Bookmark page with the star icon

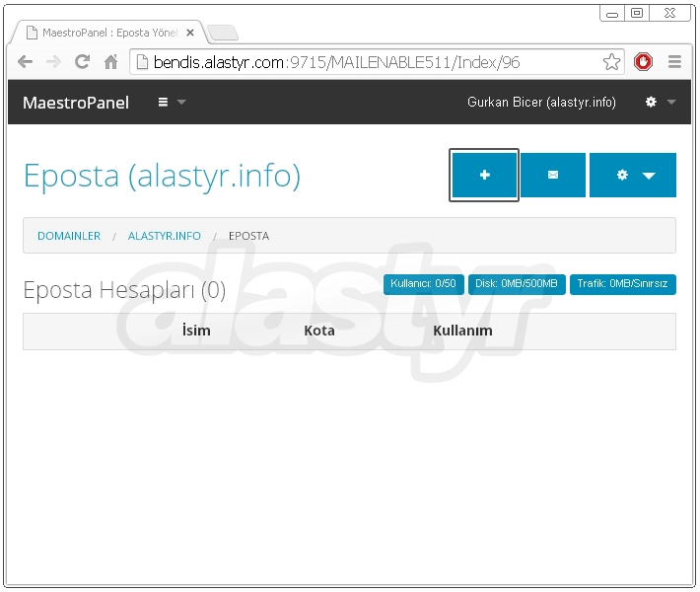(611, 61)
